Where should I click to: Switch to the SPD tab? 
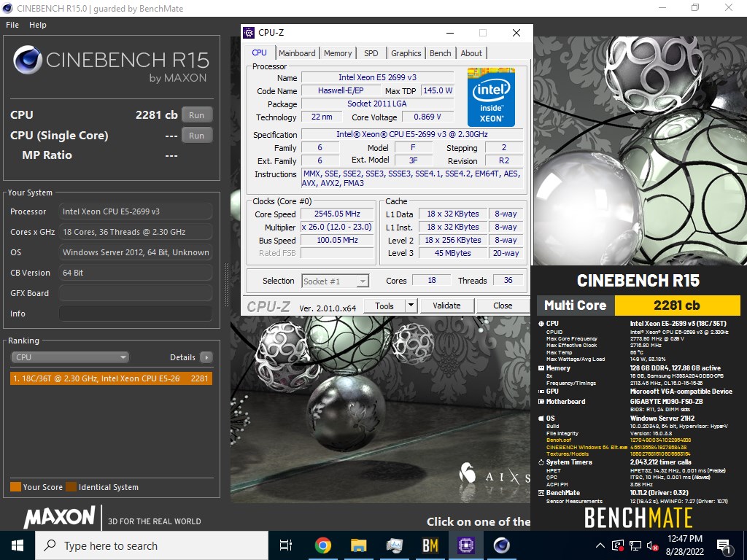point(371,53)
